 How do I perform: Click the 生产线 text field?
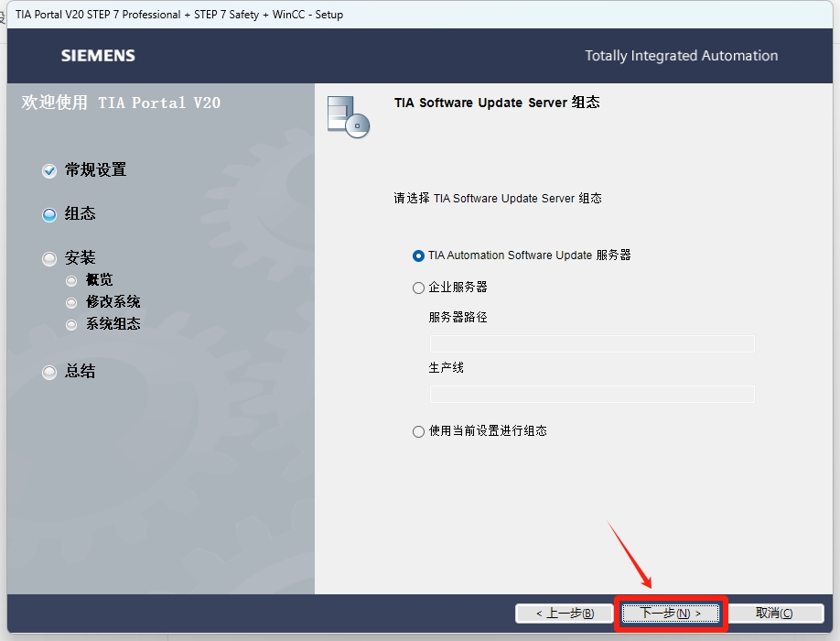[x=592, y=394]
